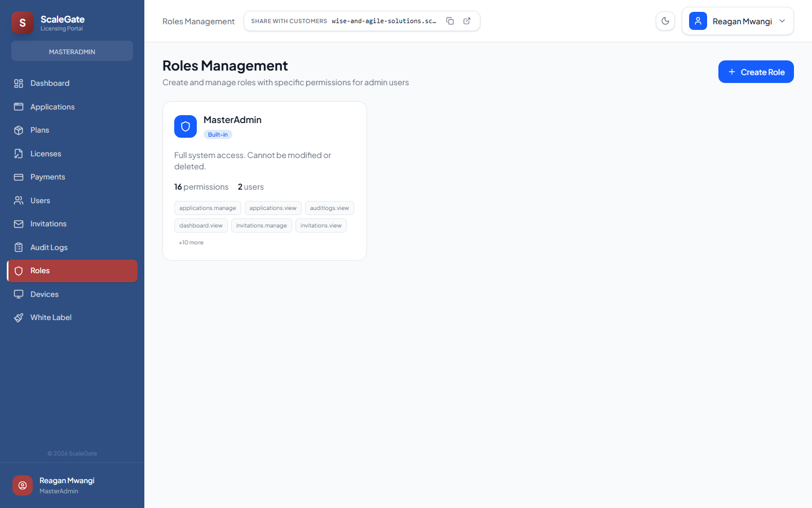Open the White Label settings
Screen dimensions: 812x508
pyautogui.click(x=51, y=317)
